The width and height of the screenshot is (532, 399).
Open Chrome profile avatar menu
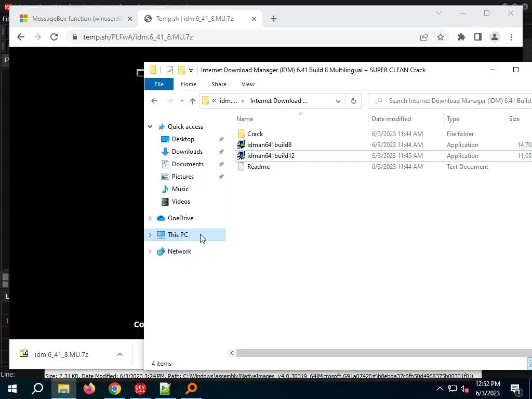[495, 37]
